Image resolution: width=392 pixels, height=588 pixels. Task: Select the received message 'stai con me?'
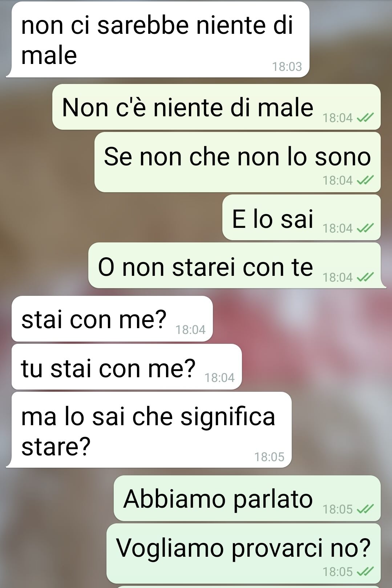tap(112, 319)
